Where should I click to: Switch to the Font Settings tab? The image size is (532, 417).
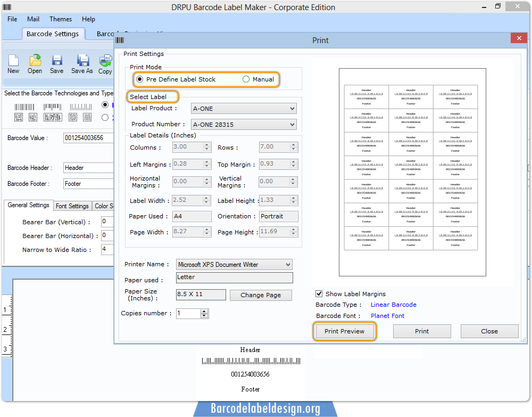72,206
